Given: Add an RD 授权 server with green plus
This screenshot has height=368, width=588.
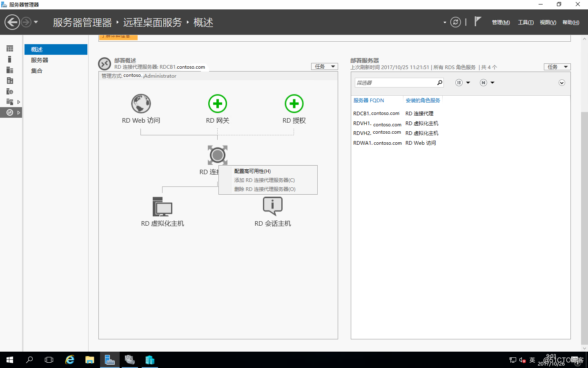Looking at the screenshot, I should (x=294, y=104).
